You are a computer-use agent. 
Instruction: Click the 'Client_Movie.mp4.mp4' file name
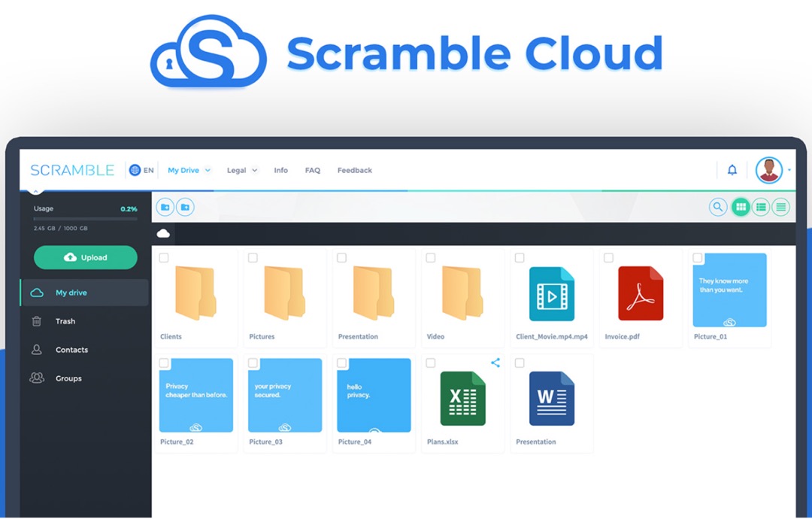[552, 337]
